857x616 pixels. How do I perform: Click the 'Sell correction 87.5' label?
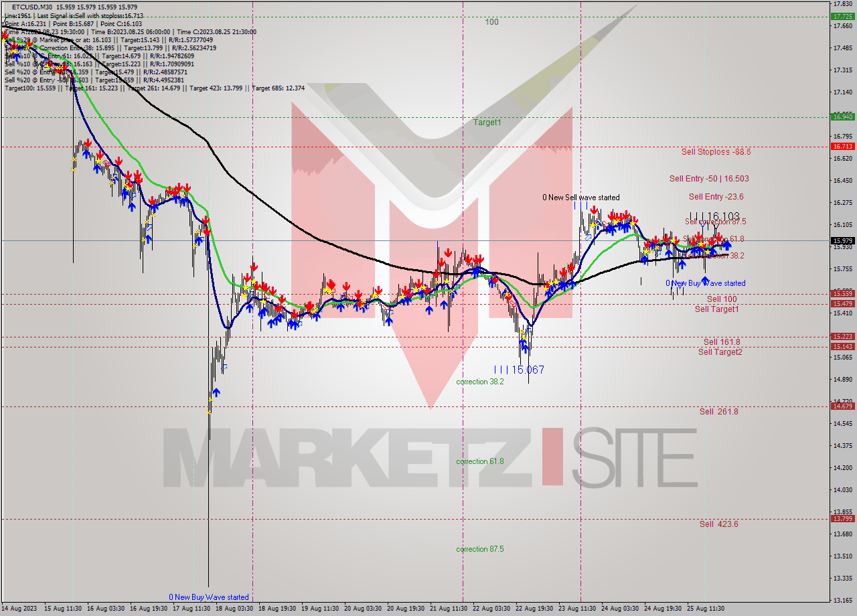click(715, 222)
